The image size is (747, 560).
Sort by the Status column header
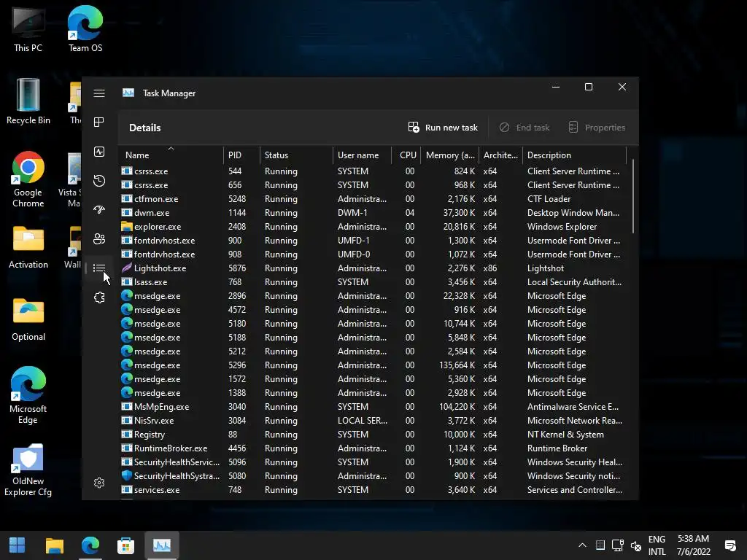[296, 155]
